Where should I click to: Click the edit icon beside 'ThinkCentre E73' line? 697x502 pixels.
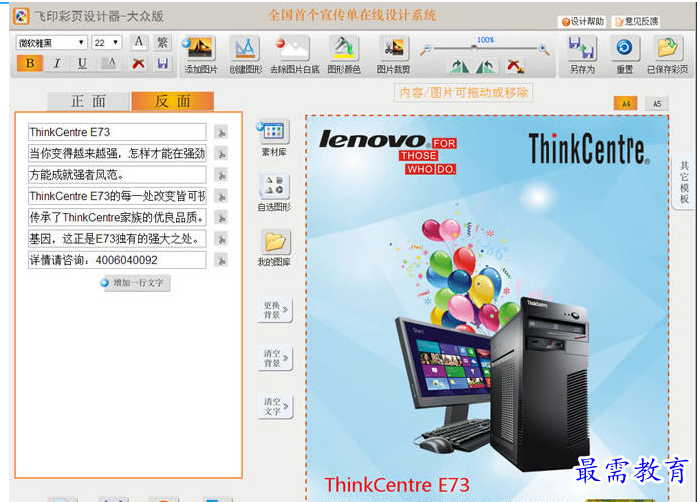pos(221,132)
